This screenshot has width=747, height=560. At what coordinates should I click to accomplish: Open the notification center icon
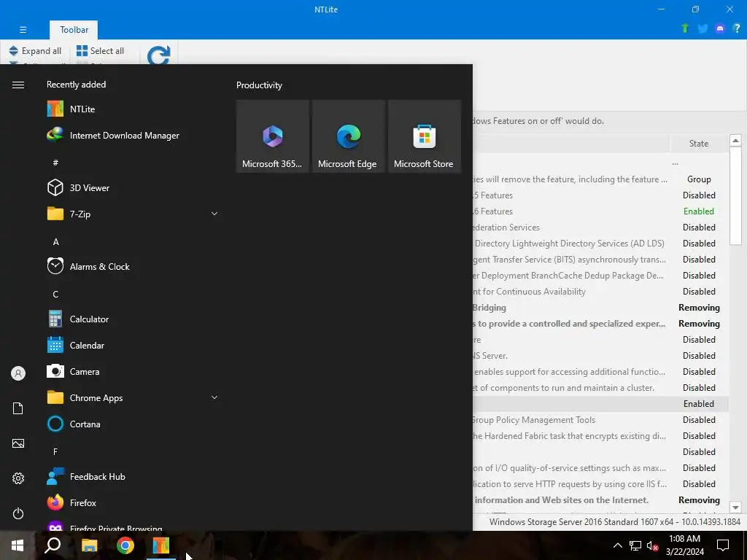723,545
